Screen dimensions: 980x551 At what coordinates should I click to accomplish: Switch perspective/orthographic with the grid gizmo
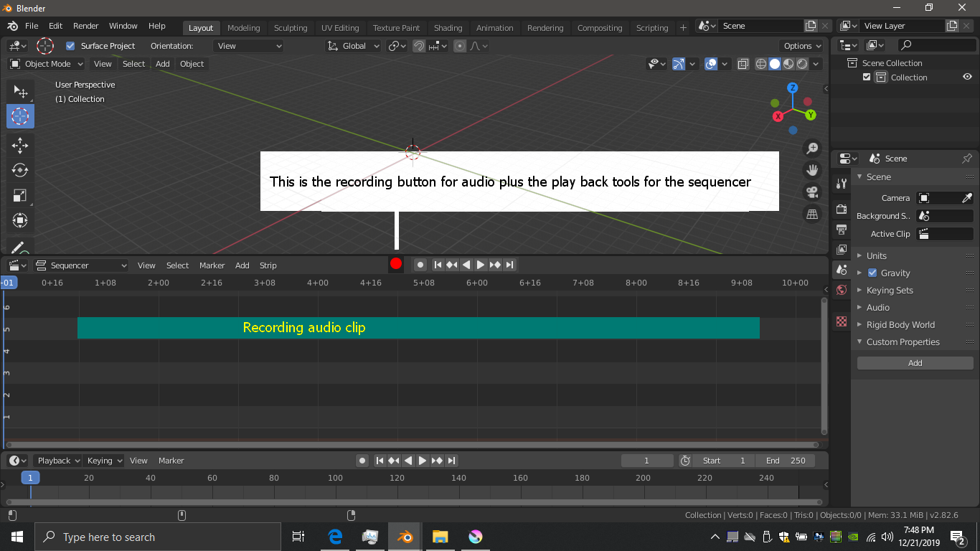click(812, 214)
